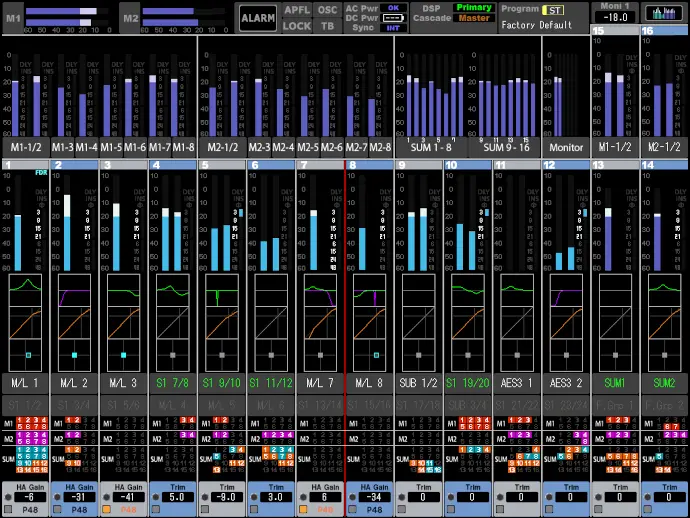Select channel 4 header tab
The image size is (690, 518).
(x=173, y=165)
